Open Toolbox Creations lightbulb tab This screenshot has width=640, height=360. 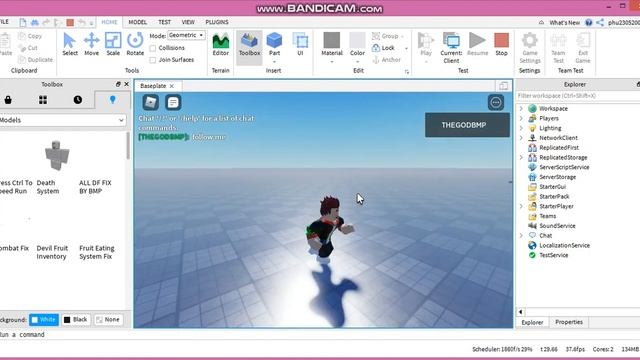coord(113,100)
